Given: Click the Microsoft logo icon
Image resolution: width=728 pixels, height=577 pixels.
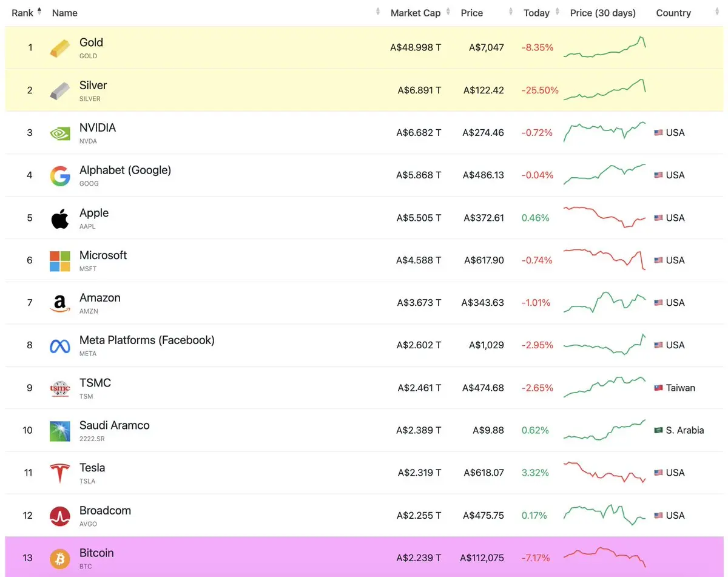Looking at the screenshot, I should click(59, 261).
